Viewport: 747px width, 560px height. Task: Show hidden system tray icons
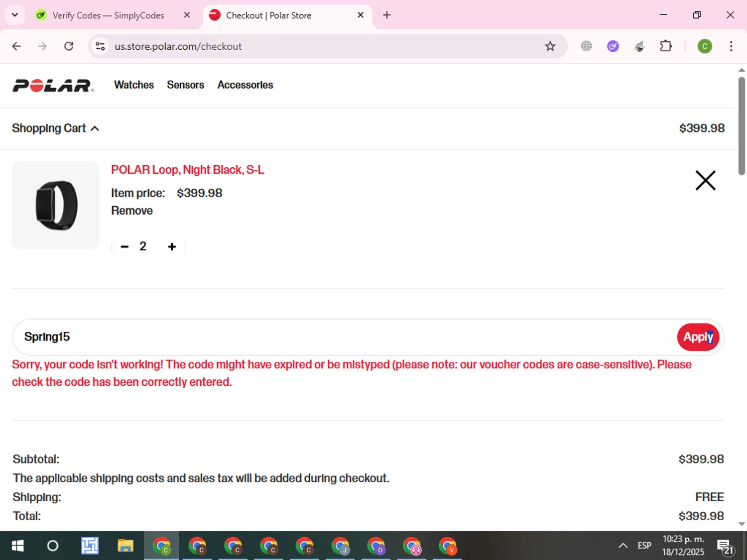pos(622,546)
